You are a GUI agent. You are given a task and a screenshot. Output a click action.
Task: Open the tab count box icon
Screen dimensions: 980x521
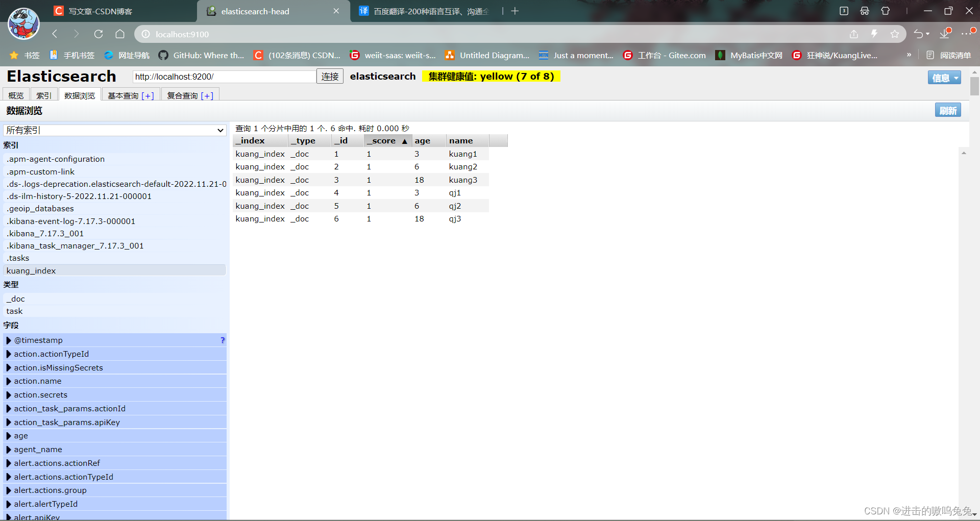tap(844, 11)
